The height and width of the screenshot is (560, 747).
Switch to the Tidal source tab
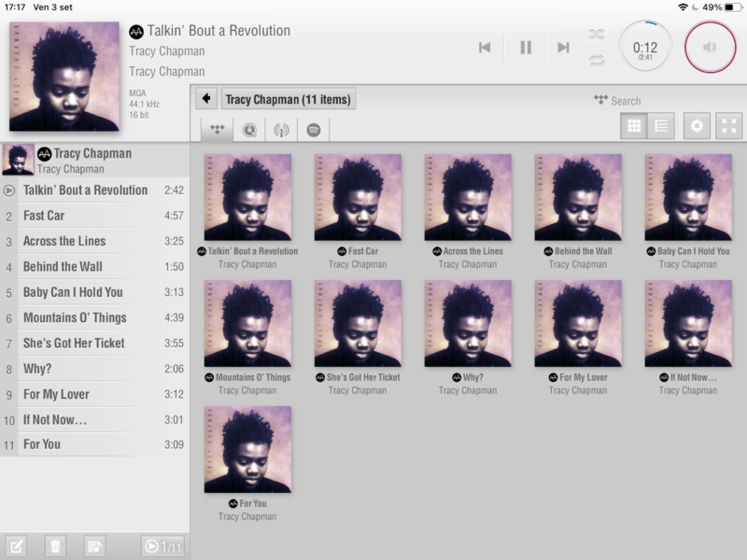tap(217, 130)
